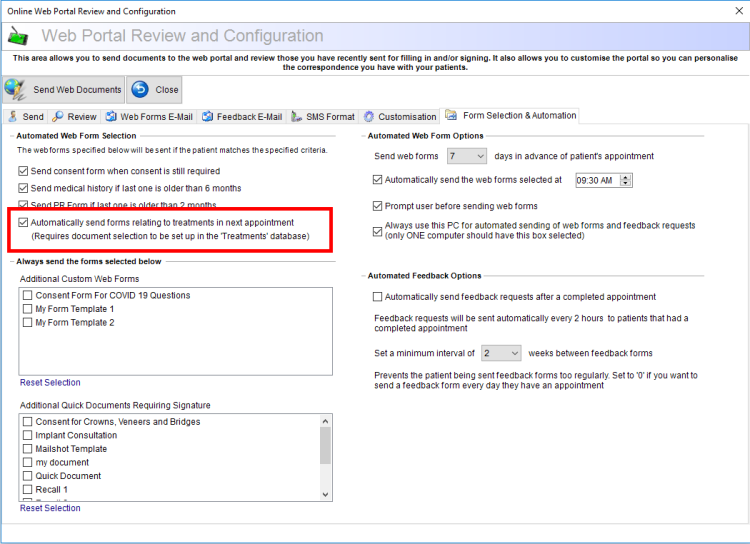
Task: Check the 'my document' entry
Action: 28,462
